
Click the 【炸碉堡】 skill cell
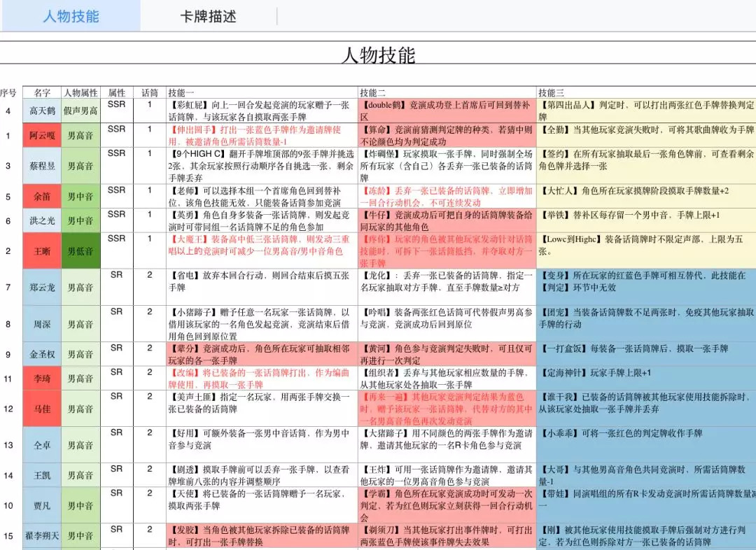pyautogui.click(x=447, y=166)
